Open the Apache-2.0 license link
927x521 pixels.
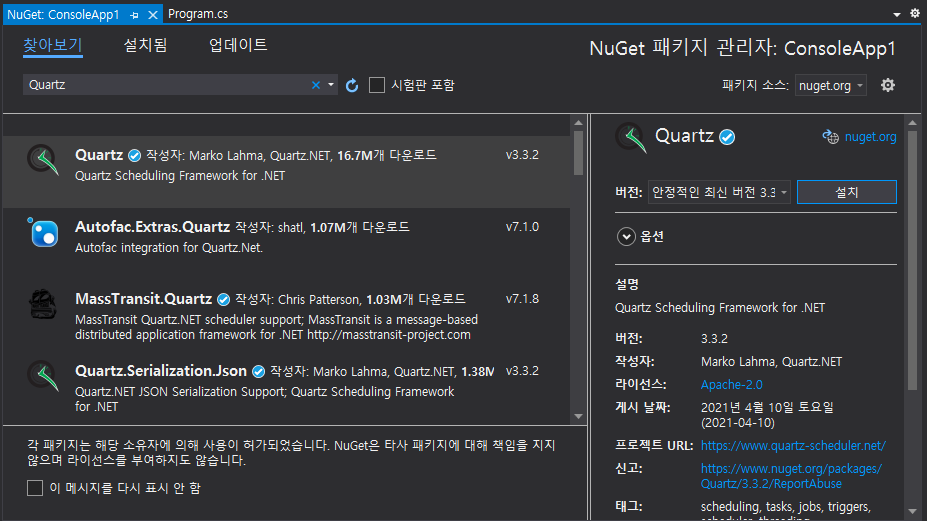(x=731, y=385)
